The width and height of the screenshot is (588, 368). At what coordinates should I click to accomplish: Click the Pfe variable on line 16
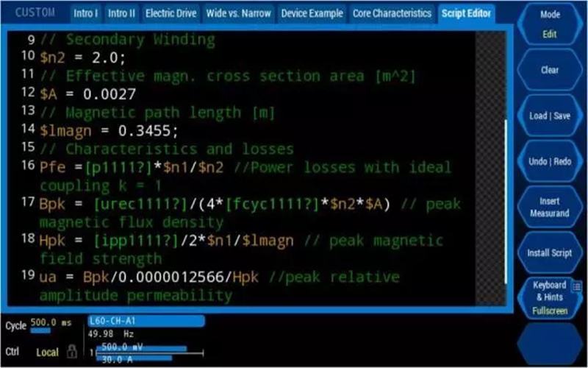pos(52,168)
